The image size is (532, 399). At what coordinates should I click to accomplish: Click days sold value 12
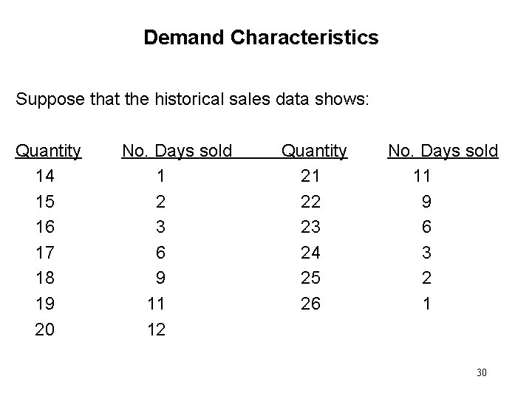tap(157, 330)
